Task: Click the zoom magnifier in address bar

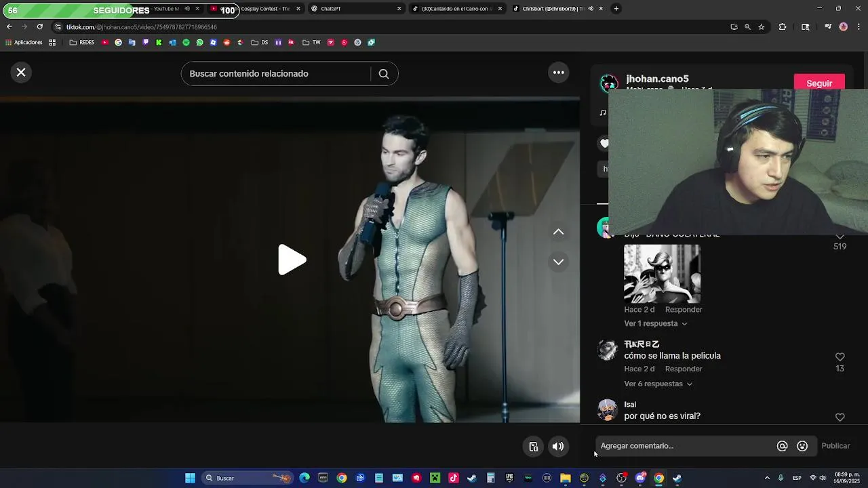Action: pyautogui.click(x=747, y=27)
